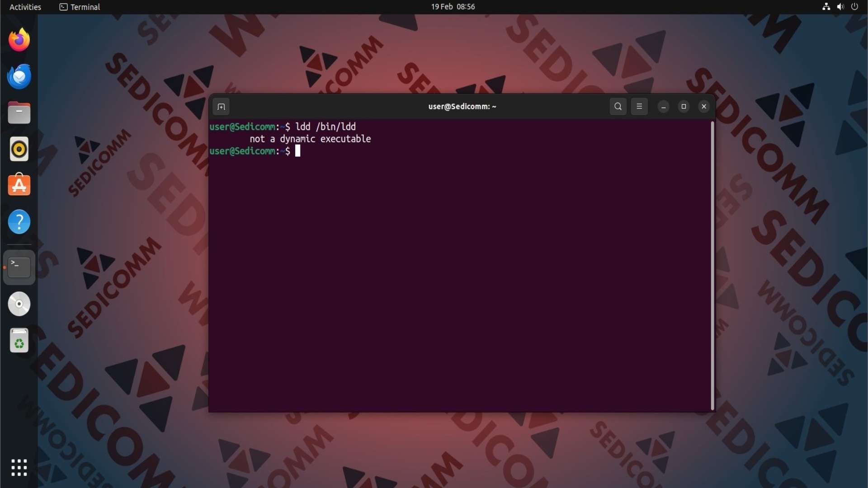Open the Trash in dock
Image resolution: width=868 pixels, height=488 pixels.
(x=19, y=340)
